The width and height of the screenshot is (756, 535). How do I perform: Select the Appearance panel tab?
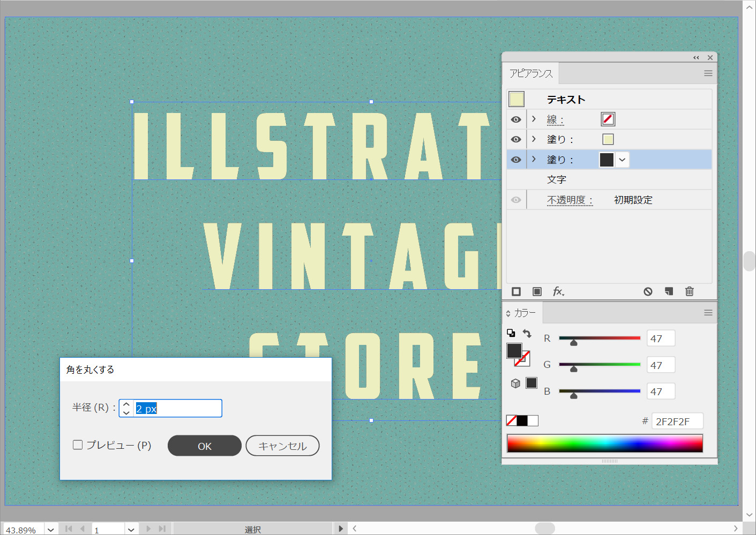point(530,73)
